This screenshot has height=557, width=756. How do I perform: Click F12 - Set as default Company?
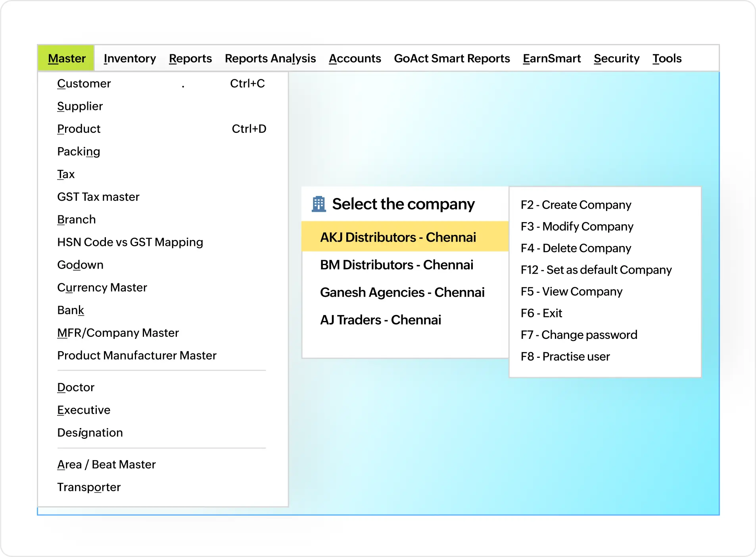pyautogui.click(x=596, y=270)
